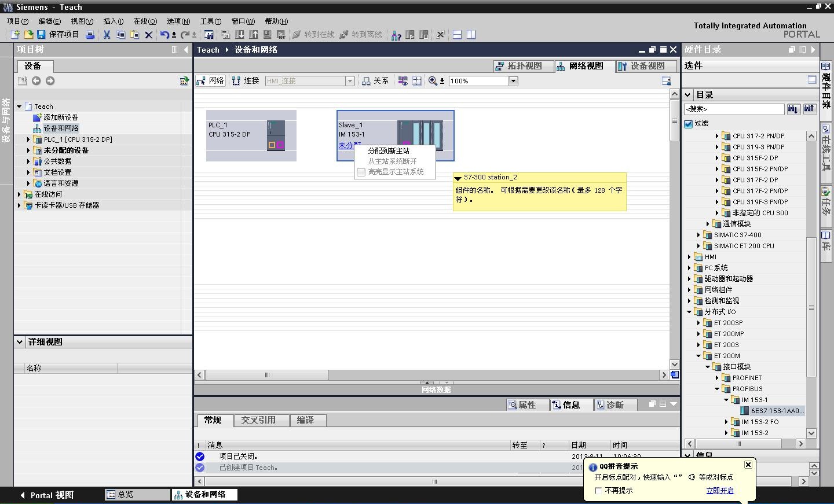Click the network view vertical scrollbar thumb

[674, 120]
